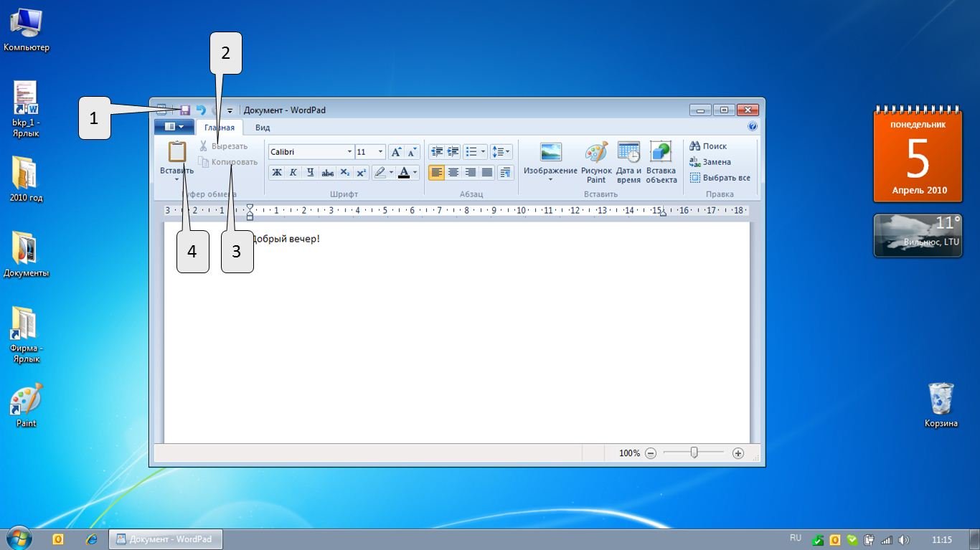Toggle bold formatting (Ж)
Image resolution: width=980 pixels, height=550 pixels.
(x=276, y=172)
